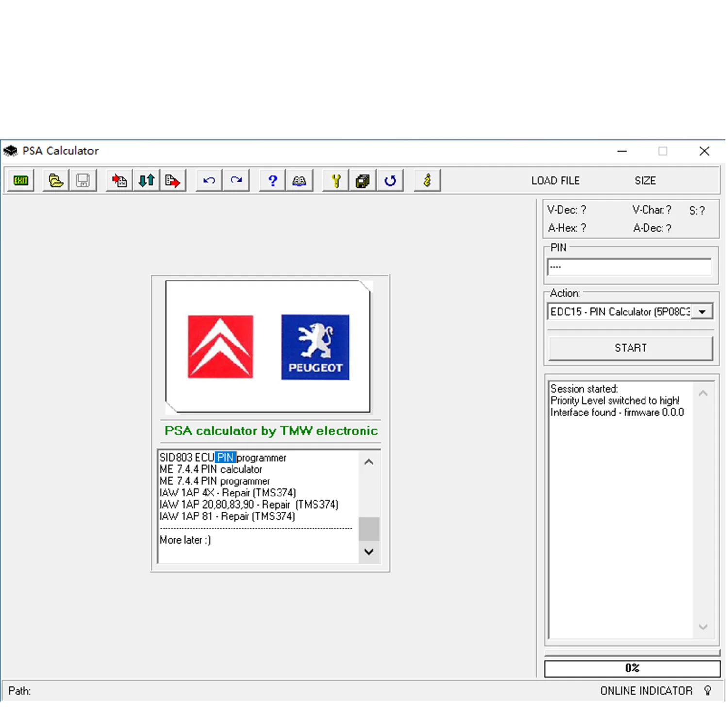Close the PSA Calculator window

tap(705, 151)
